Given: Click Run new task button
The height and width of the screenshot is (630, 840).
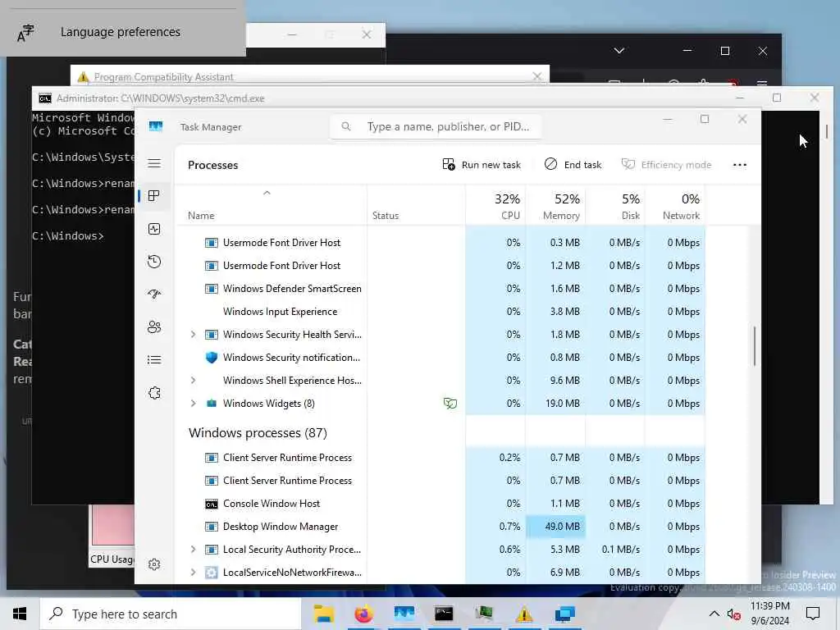Looking at the screenshot, I should 482,164.
